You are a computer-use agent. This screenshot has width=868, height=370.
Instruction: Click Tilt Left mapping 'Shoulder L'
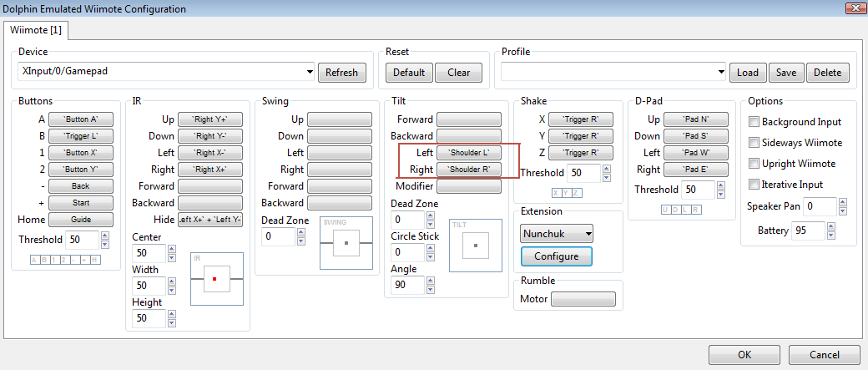click(x=469, y=152)
